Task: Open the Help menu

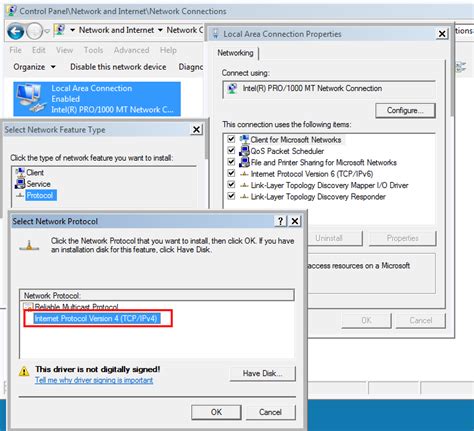Action: click(x=168, y=50)
